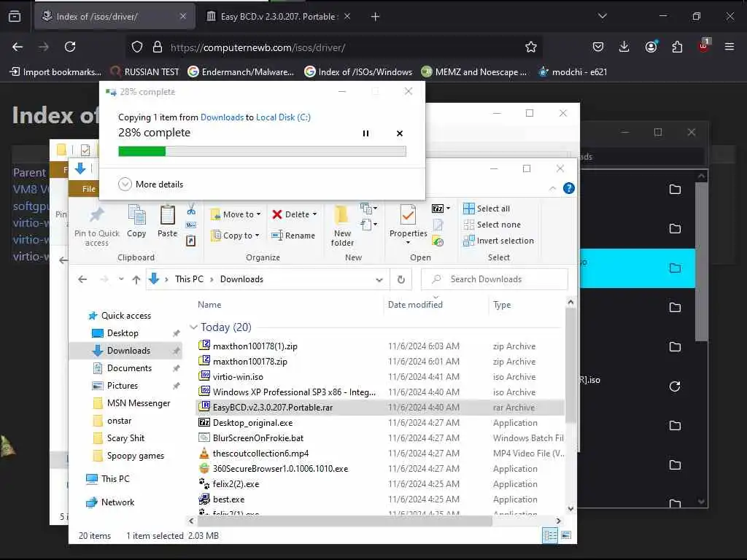The image size is (747, 560).
Task: Open the Downloads link in the copy dialog
Action: pos(222,117)
